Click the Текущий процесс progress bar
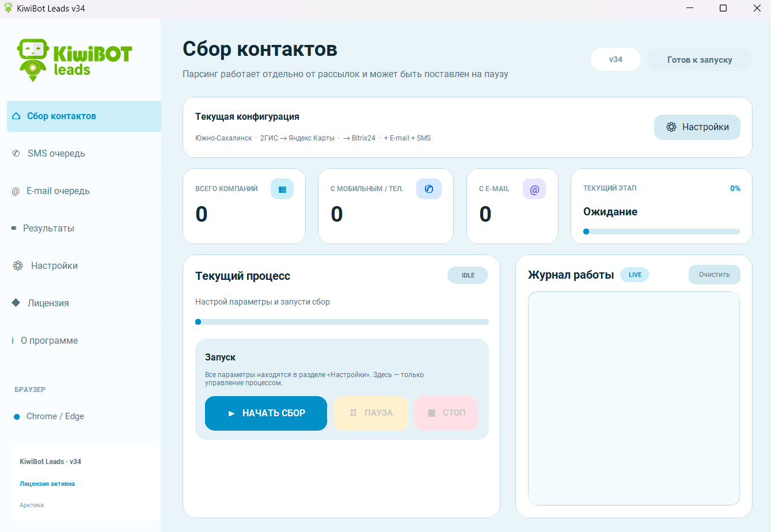This screenshot has height=532, width=771. tap(342, 322)
